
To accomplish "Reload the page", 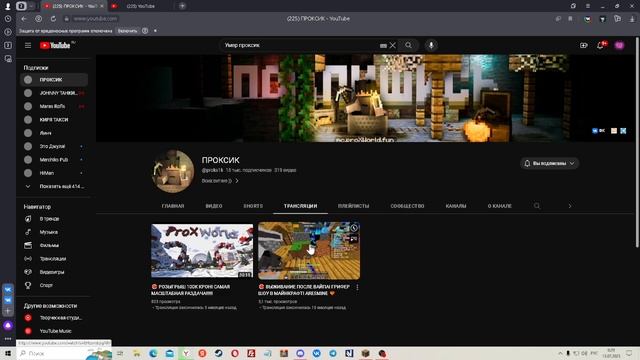I will [53, 19].
